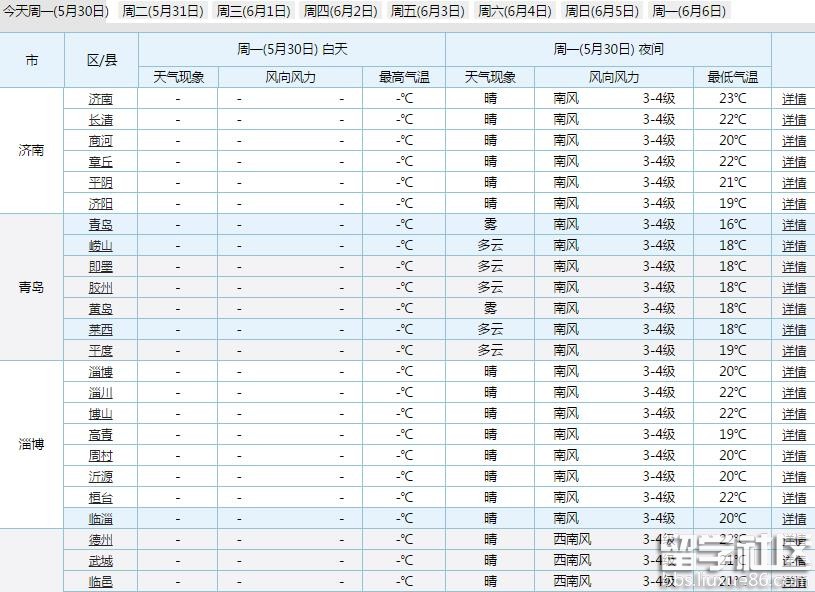Screen dimensions: 815x592
Task: Show the 周五(6月3日) forecast tab
Action: click(428, 11)
